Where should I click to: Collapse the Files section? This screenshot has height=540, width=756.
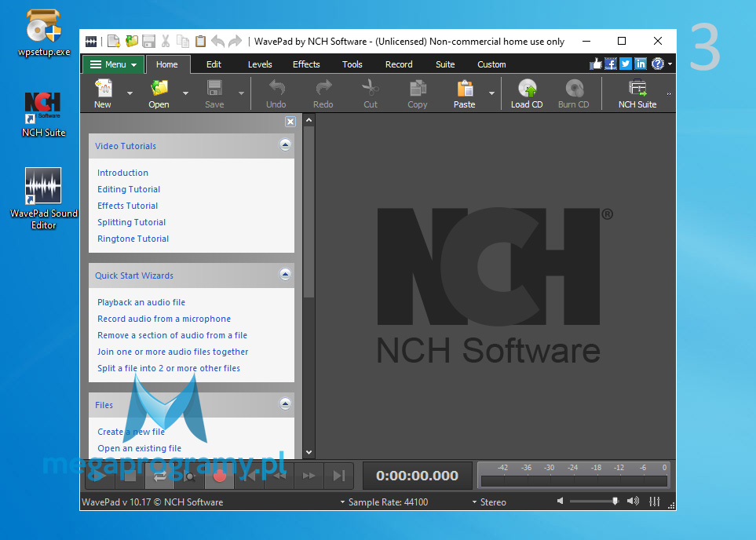(285, 403)
